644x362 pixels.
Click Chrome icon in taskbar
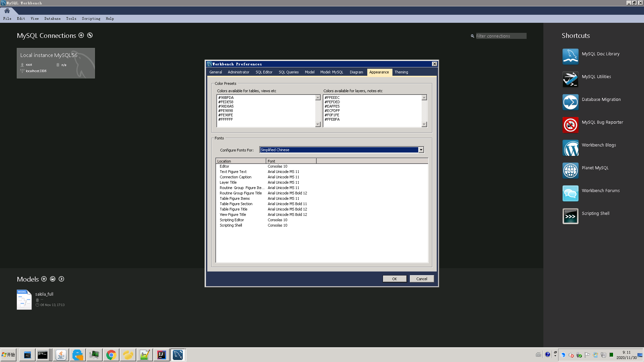pyautogui.click(x=111, y=355)
